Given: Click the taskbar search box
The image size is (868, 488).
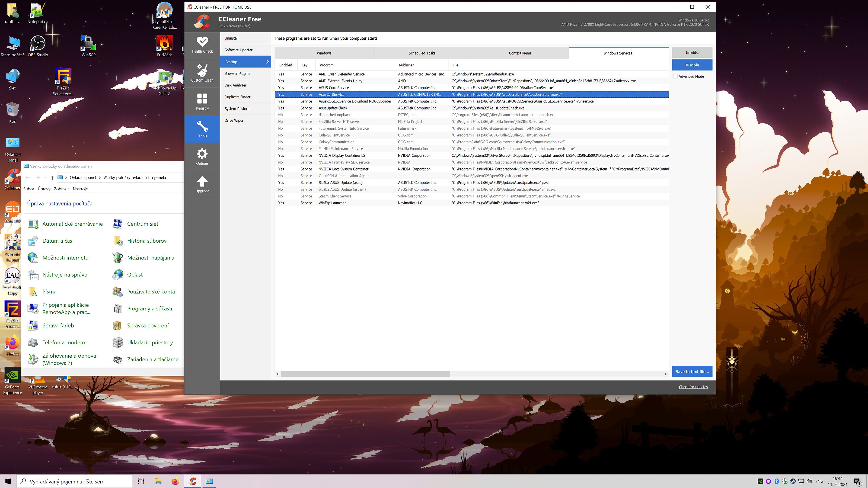Looking at the screenshot, I should click(75, 481).
